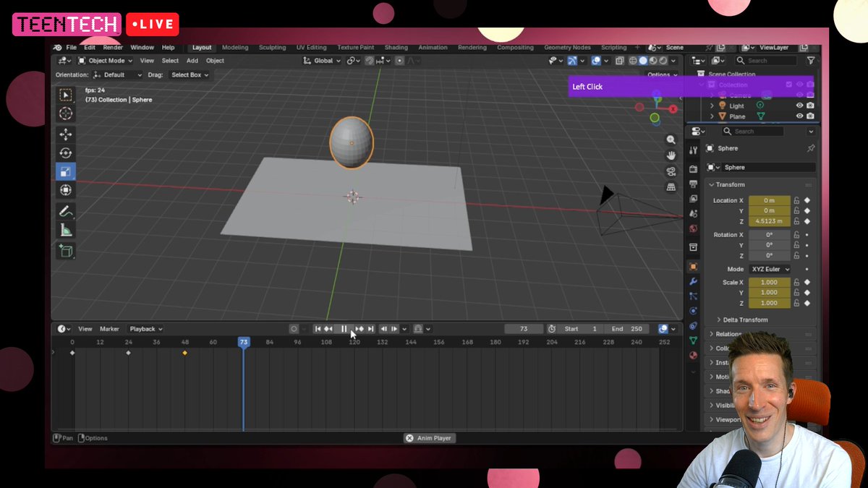Pin the Sphere properties panel
868x488 pixels.
810,148
